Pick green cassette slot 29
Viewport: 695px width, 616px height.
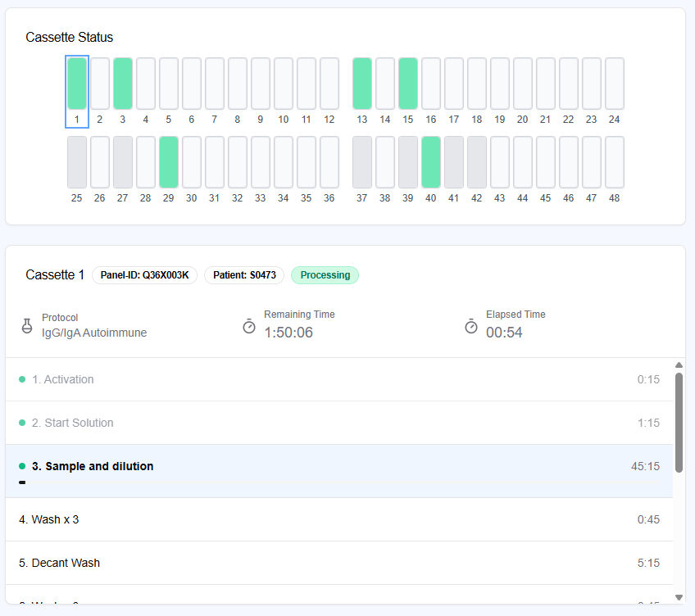click(169, 162)
